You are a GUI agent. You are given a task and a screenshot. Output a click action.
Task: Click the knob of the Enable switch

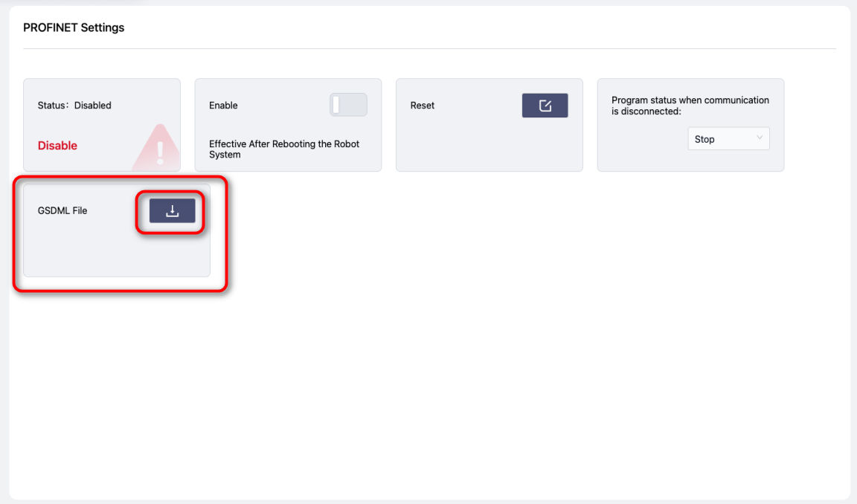point(336,105)
